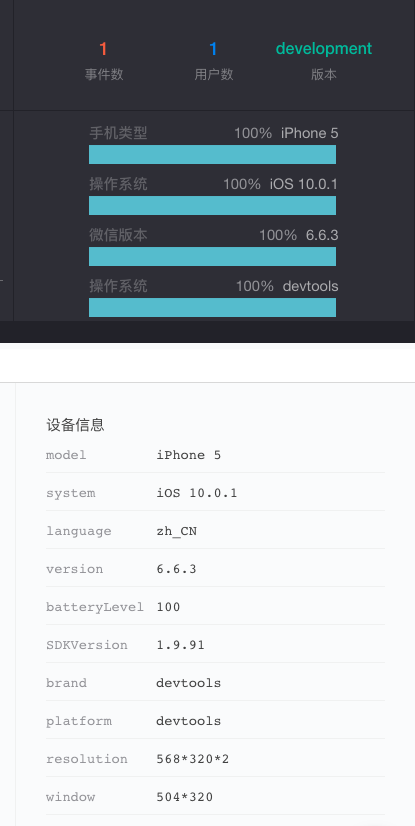This screenshot has width=415, height=826.
Task: Select the batteryLevel 100 value
Action: coord(168,607)
